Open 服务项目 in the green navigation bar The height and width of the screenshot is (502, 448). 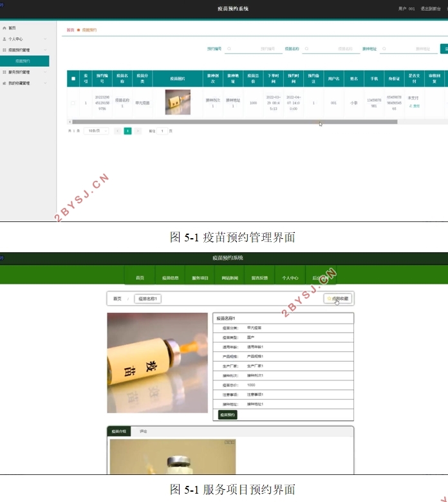[200, 278]
